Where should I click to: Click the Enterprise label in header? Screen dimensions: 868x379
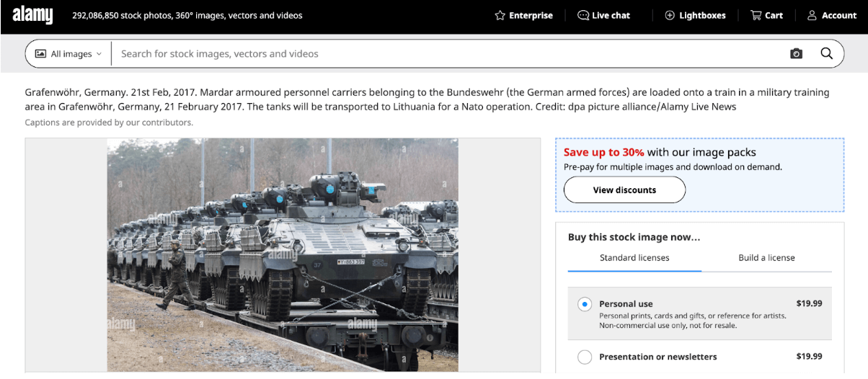click(531, 15)
